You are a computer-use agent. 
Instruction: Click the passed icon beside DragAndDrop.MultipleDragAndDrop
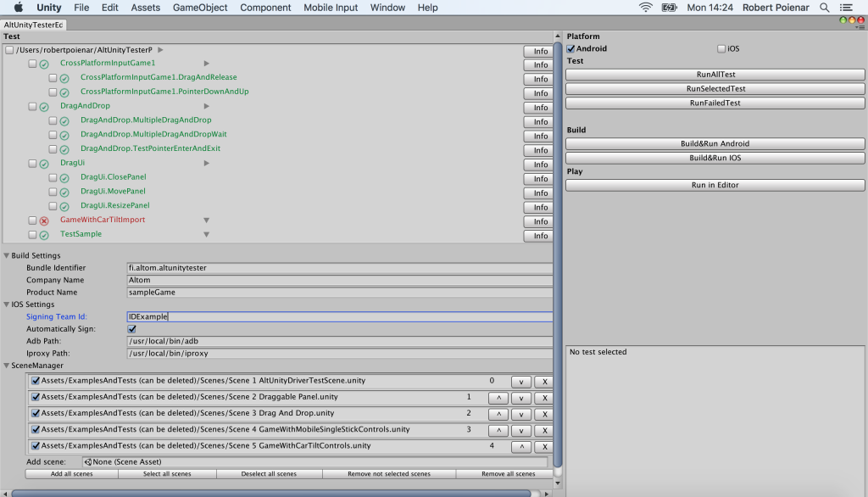pos(64,120)
